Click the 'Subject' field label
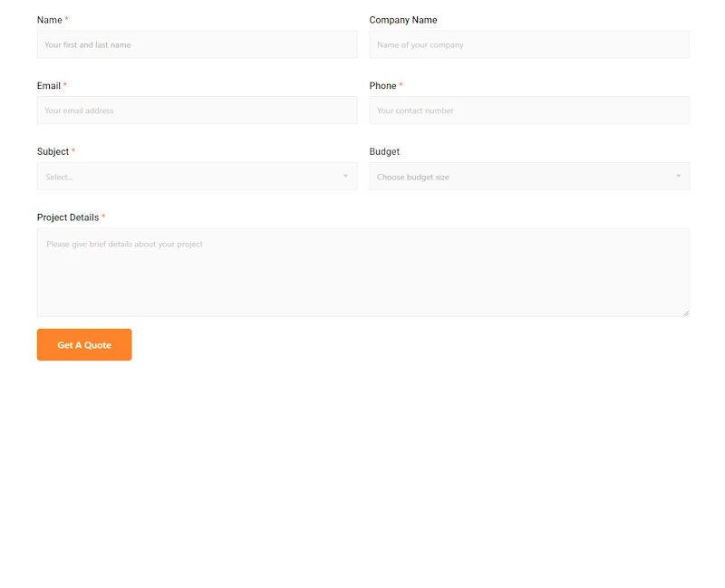The image size is (725, 588). [53, 152]
